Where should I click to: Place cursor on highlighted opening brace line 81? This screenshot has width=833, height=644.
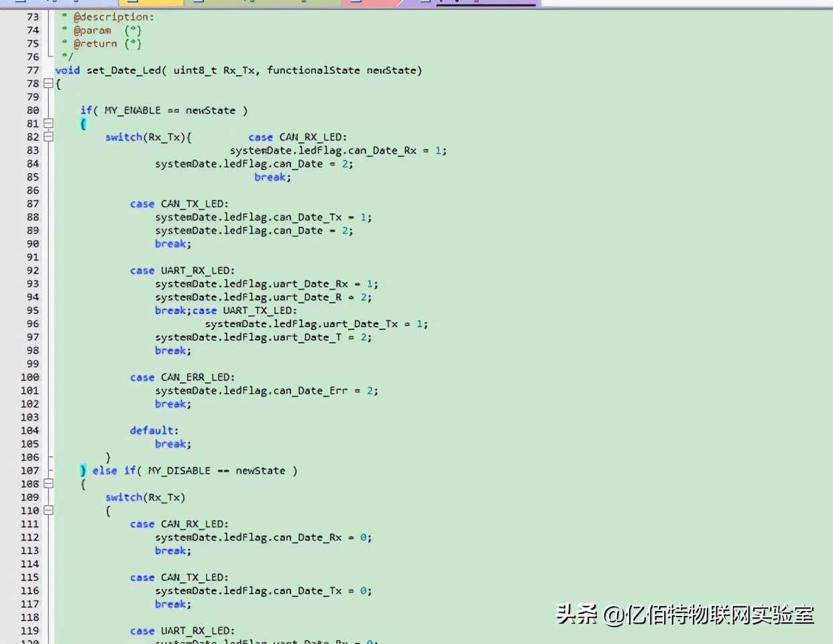point(83,124)
